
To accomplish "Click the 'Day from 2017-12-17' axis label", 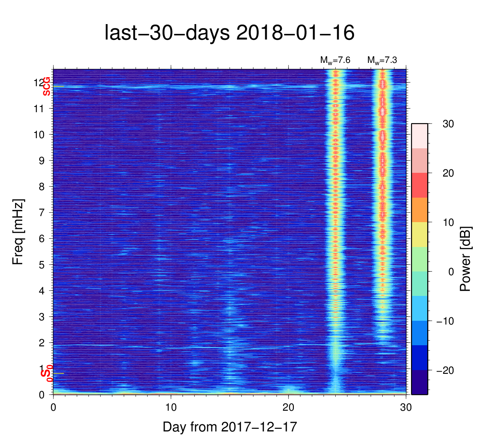I will click(230, 427).
